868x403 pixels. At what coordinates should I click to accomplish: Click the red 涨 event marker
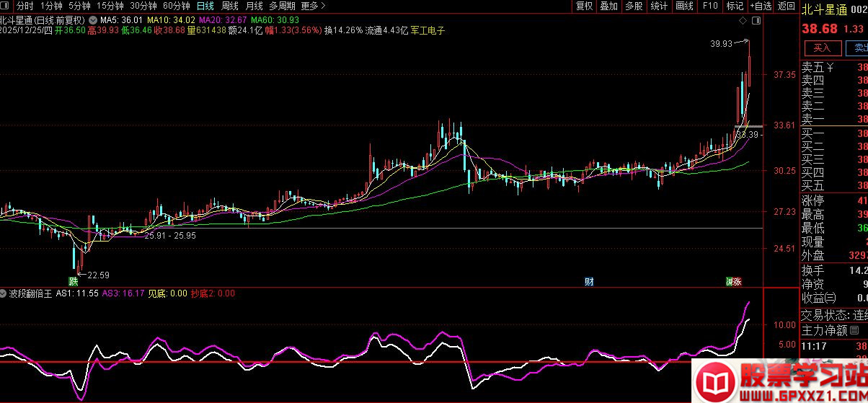click(x=738, y=281)
